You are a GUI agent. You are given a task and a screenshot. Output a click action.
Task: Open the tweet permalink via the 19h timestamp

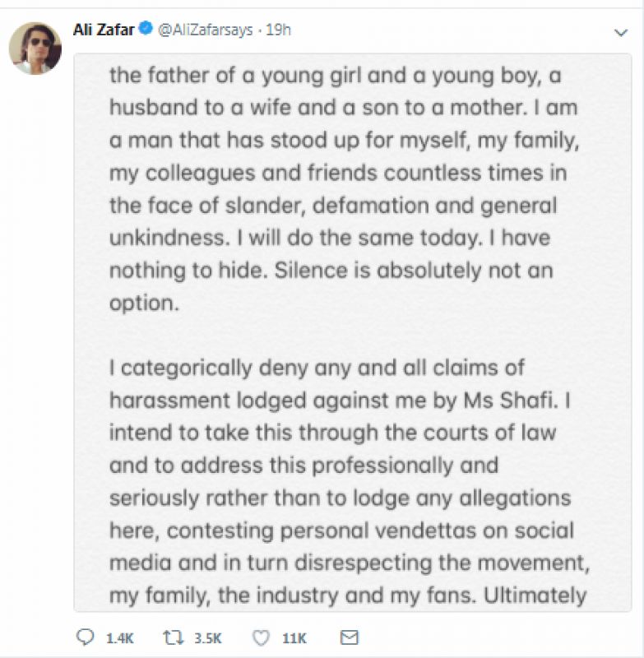point(276,27)
